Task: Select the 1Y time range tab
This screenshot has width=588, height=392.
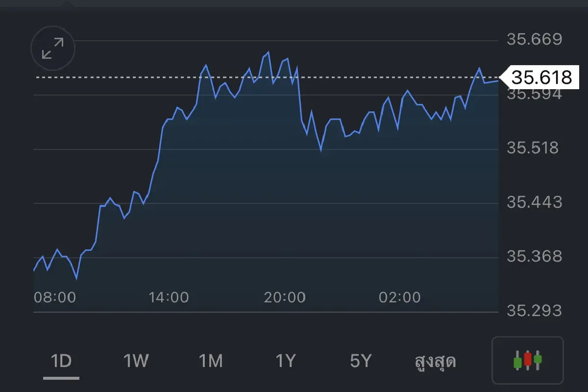Action: (286, 362)
